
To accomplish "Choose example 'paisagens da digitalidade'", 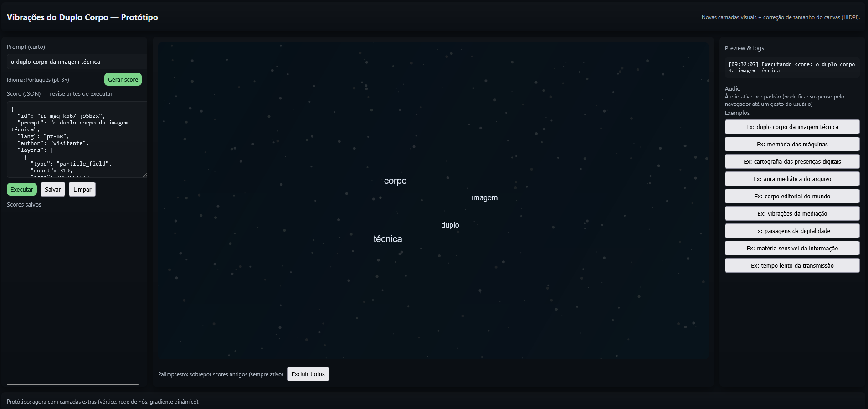I will point(792,231).
